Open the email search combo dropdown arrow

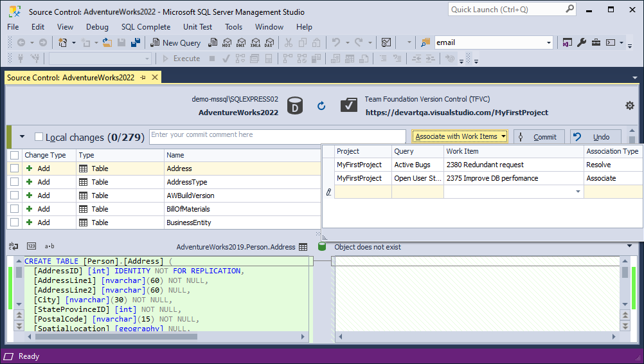pyautogui.click(x=548, y=42)
